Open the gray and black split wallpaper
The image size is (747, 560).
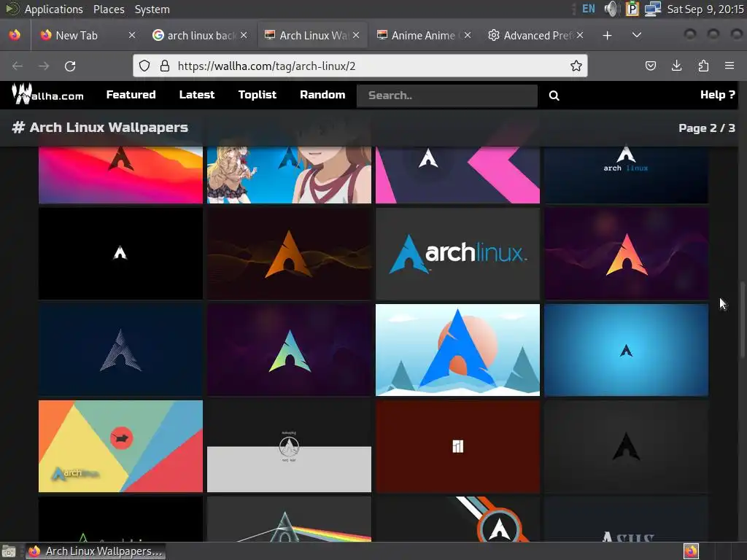(289, 446)
